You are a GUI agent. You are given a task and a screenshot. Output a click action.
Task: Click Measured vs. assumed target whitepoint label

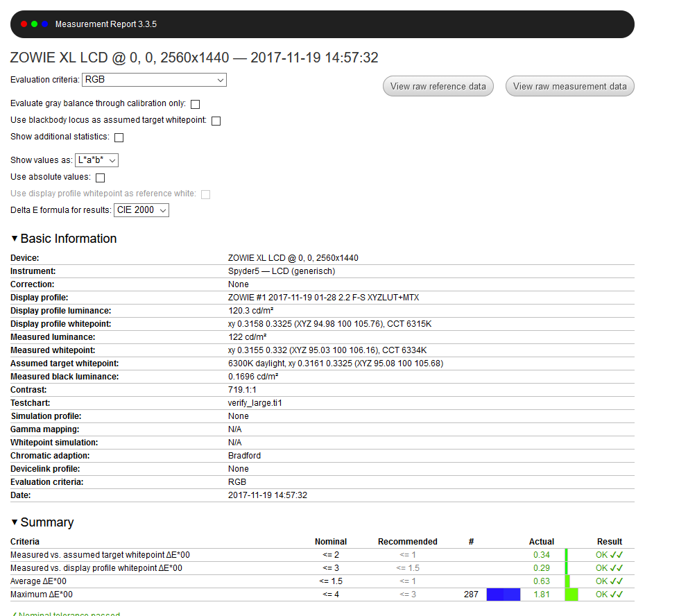pos(100,554)
